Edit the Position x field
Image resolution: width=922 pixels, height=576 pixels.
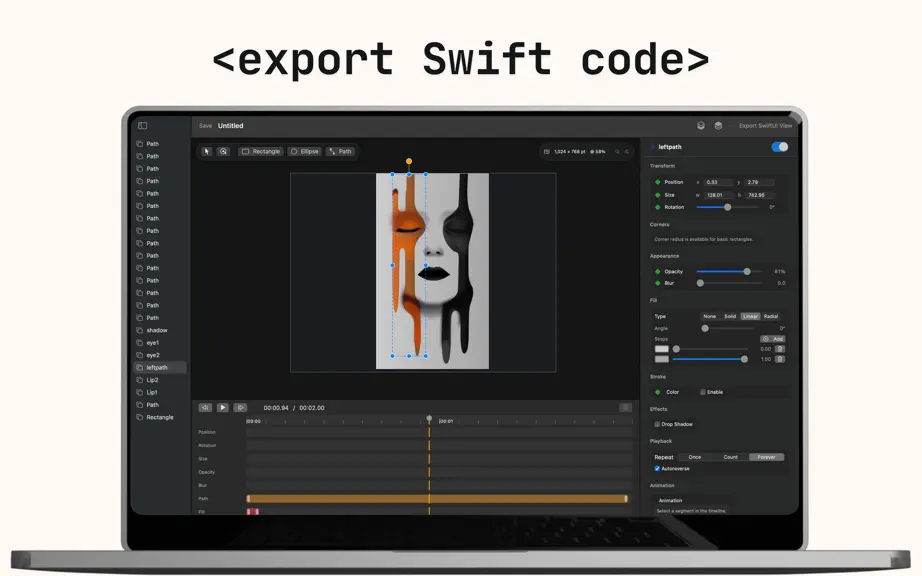tap(719, 182)
